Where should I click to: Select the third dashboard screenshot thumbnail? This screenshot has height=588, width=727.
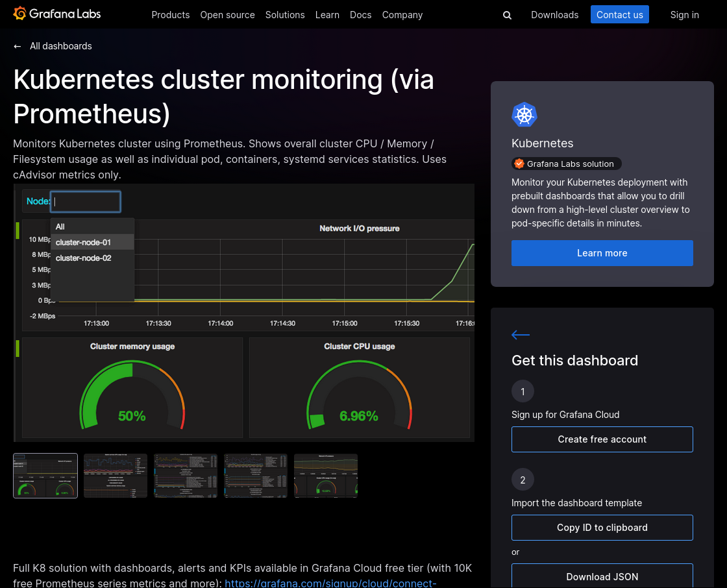click(x=186, y=476)
